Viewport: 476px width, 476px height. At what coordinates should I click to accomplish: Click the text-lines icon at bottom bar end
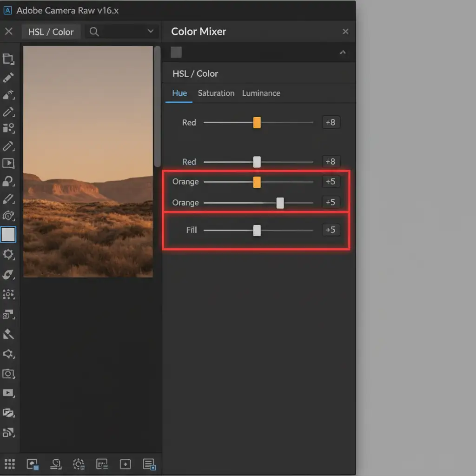tap(149, 464)
